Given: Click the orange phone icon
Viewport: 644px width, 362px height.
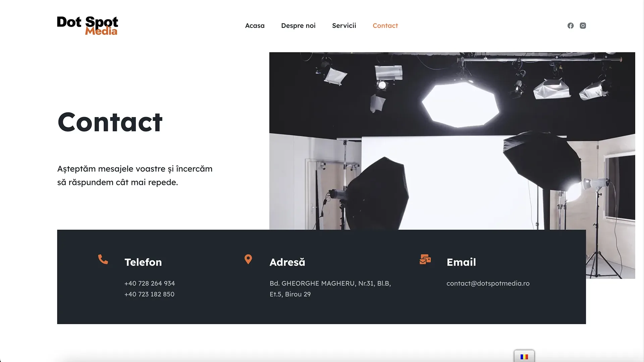Looking at the screenshot, I should [x=103, y=259].
